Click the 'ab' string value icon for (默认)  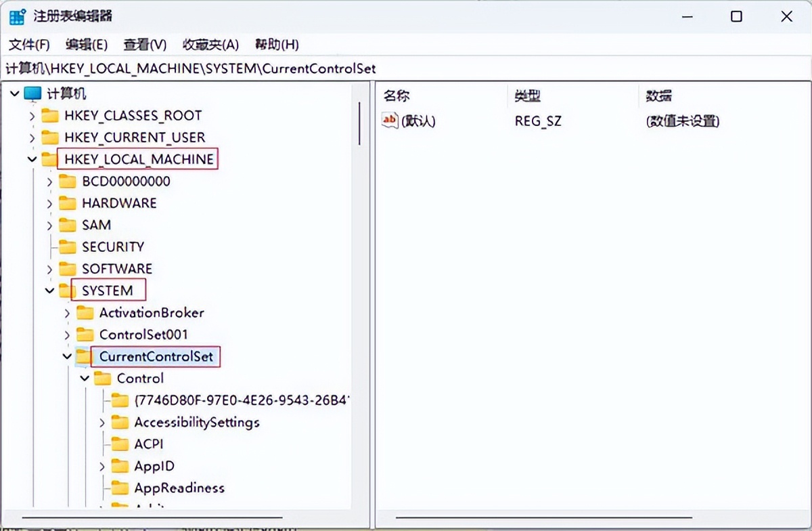[390, 121]
